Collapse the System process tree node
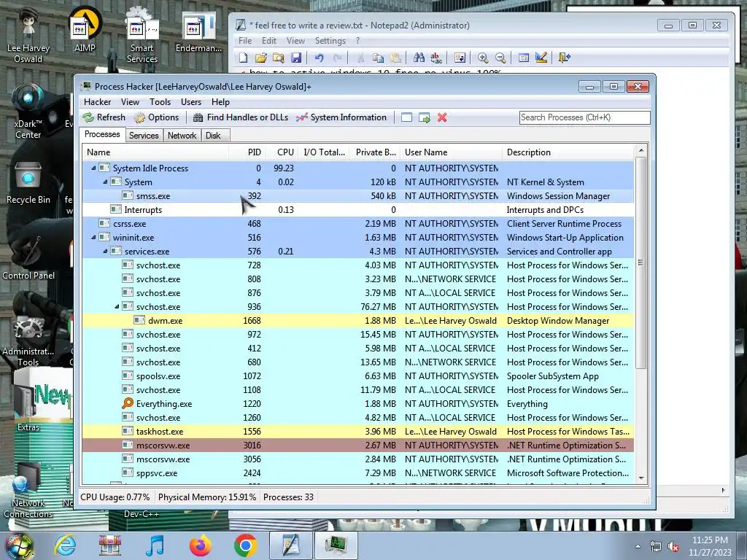The image size is (747, 560). (105, 182)
